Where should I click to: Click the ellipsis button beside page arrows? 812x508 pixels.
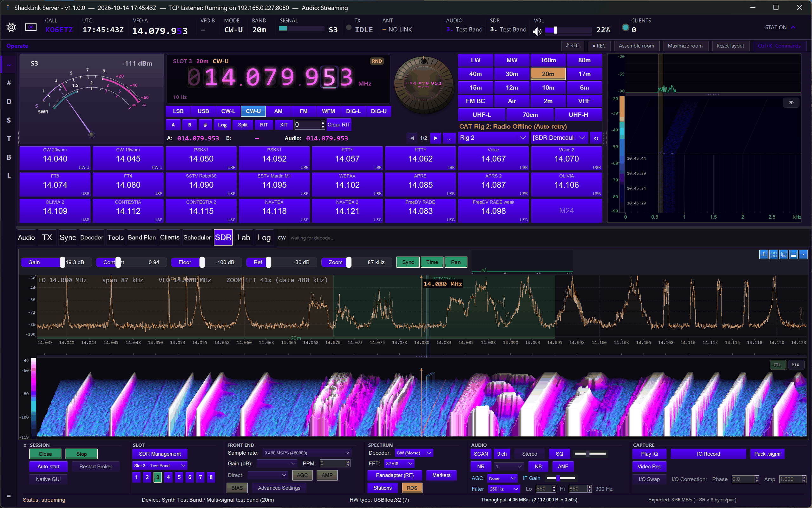[449, 138]
